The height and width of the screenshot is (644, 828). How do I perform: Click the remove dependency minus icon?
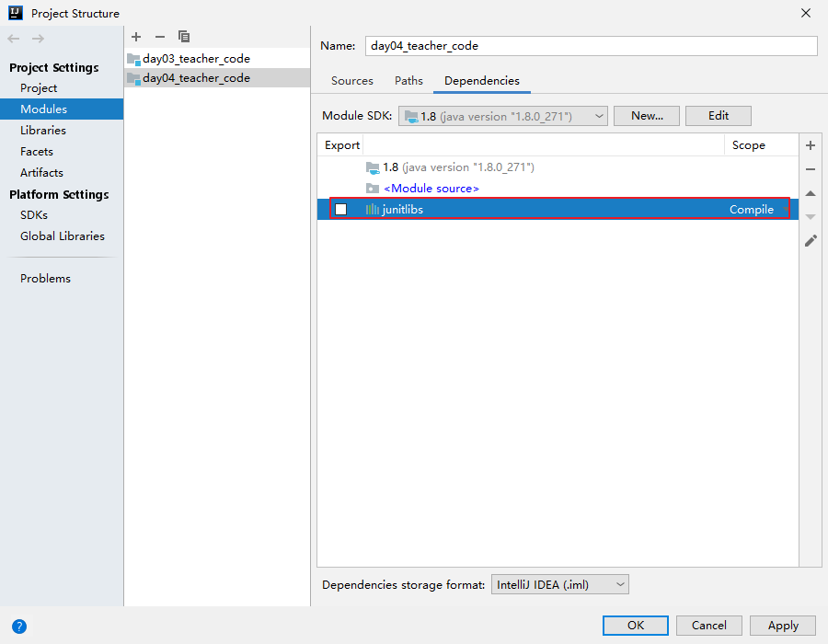[x=811, y=169]
